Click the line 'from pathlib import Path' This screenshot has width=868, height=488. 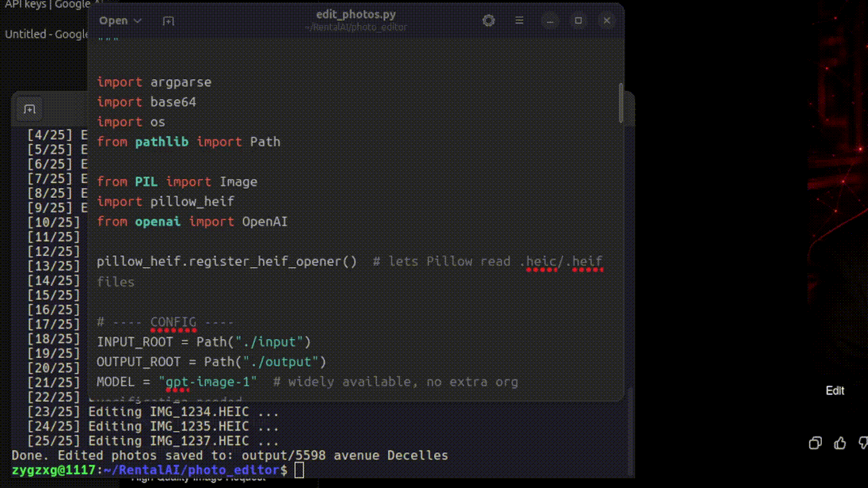click(x=189, y=142)
